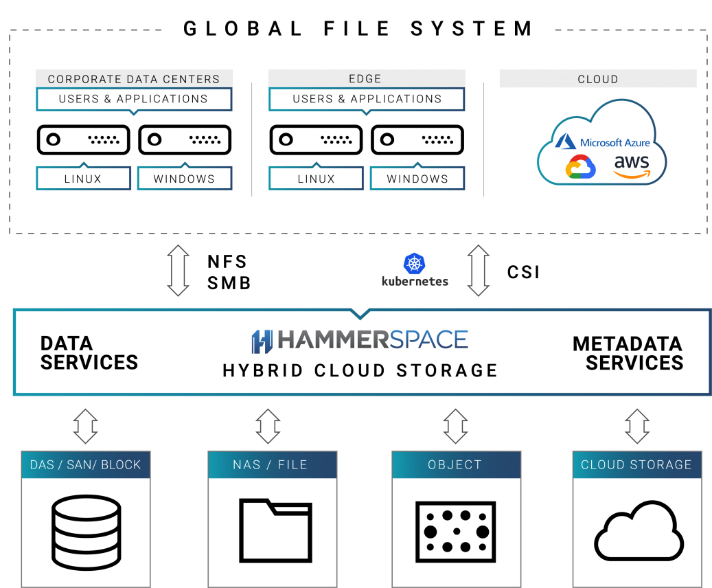Select the DAS / SAN / BLOCK header
712x588 pixels.
[86, 464]
